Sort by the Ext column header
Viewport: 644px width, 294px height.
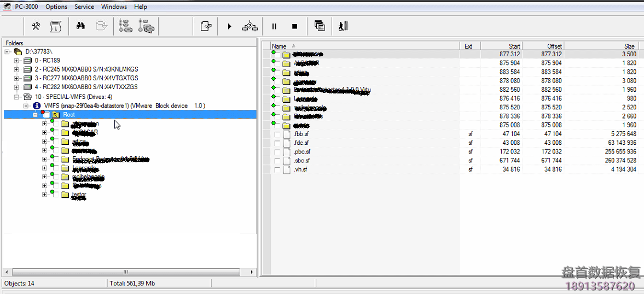coord(470,46)
